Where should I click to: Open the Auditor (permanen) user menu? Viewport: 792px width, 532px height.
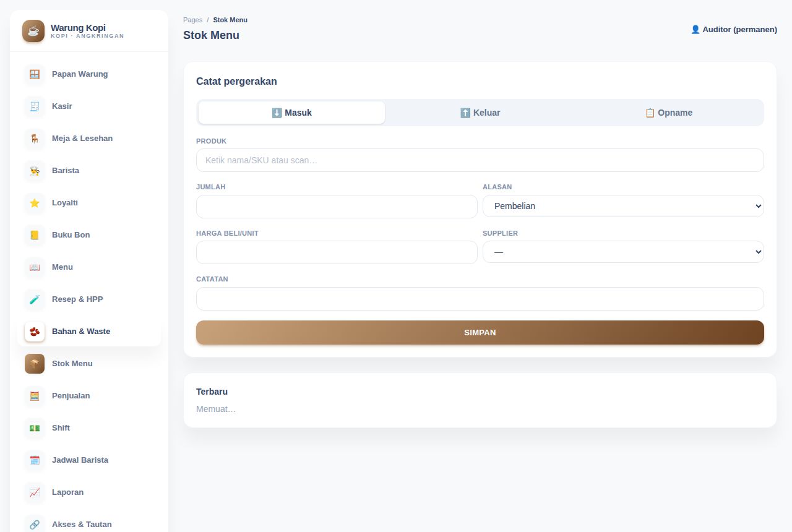coord(734,29)
